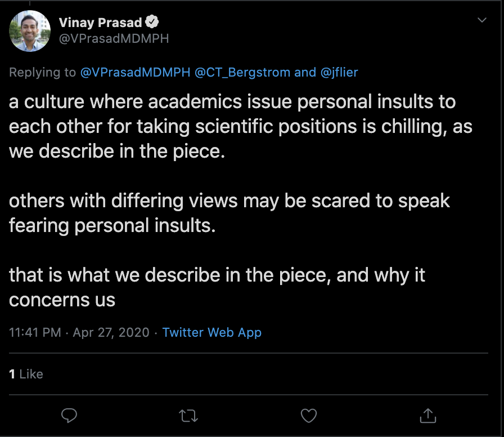Click the "Replying to" label text
Image resolution: width=504 pixels, height=437 pixels.
(x=43, y=72)
